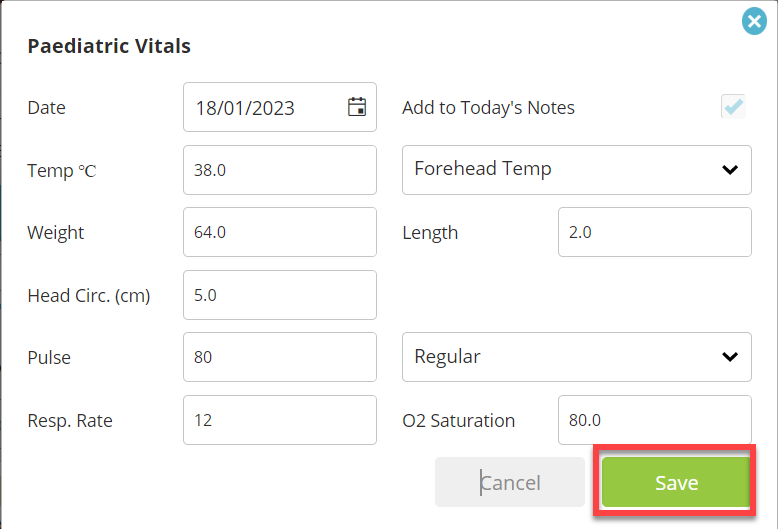The height and width of the screenshot is (529, 778).
Task: Close the Paediatric Vitals dialog
Action: 754,21
